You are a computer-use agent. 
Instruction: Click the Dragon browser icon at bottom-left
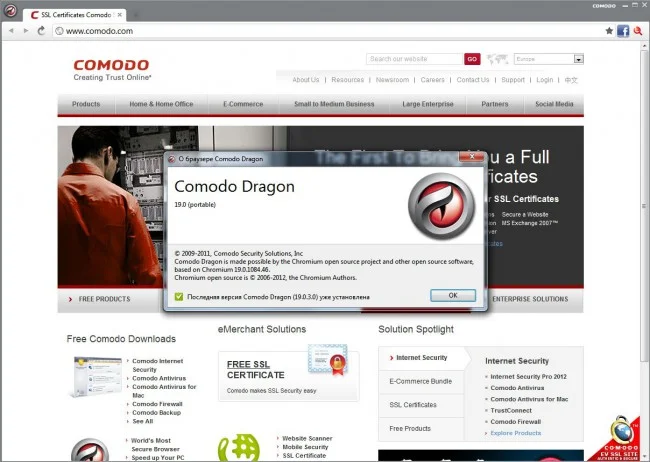pyautogui.click(x=90, y=450)
